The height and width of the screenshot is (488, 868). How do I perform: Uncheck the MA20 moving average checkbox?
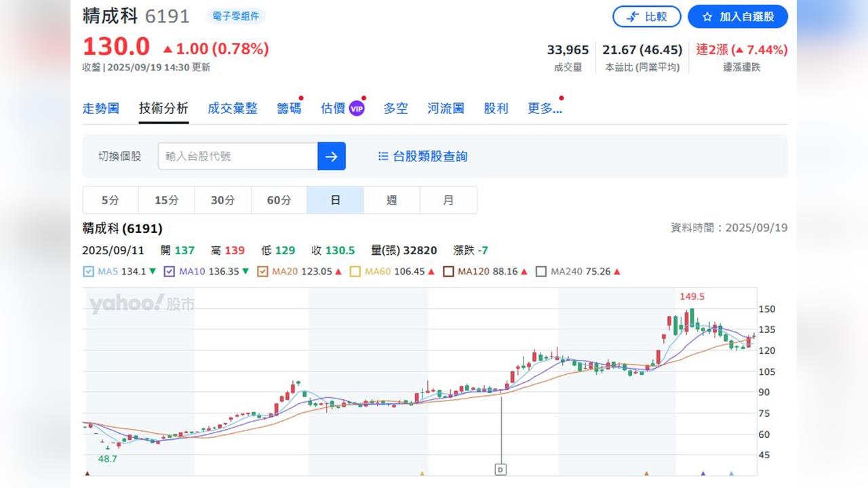262,272
